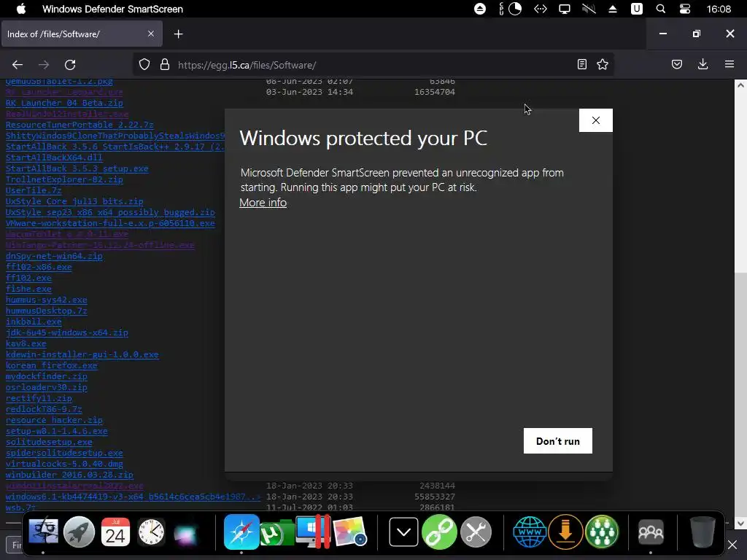Open Windows Defender SmartScreen menu bar title
The width and height of the screenshot is (747, 560).
(x=112, y=9)
